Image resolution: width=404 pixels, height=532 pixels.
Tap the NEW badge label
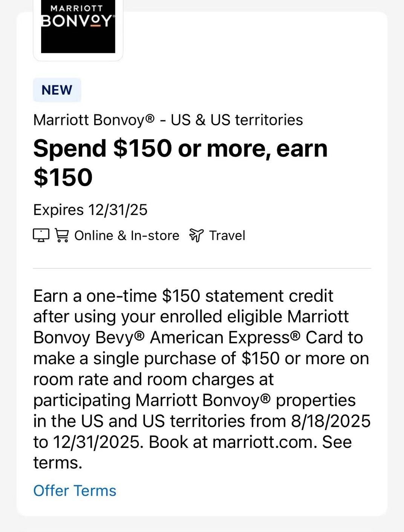[x=57, y=90]
